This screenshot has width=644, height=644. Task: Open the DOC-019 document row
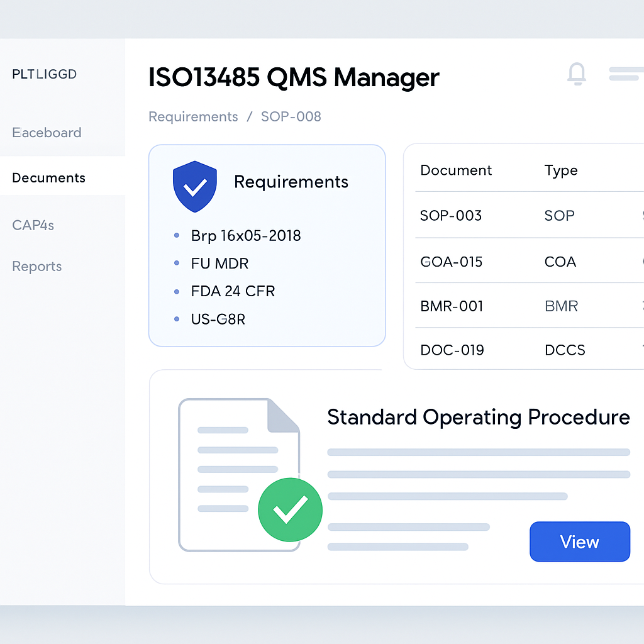click(x=530, y=350)
